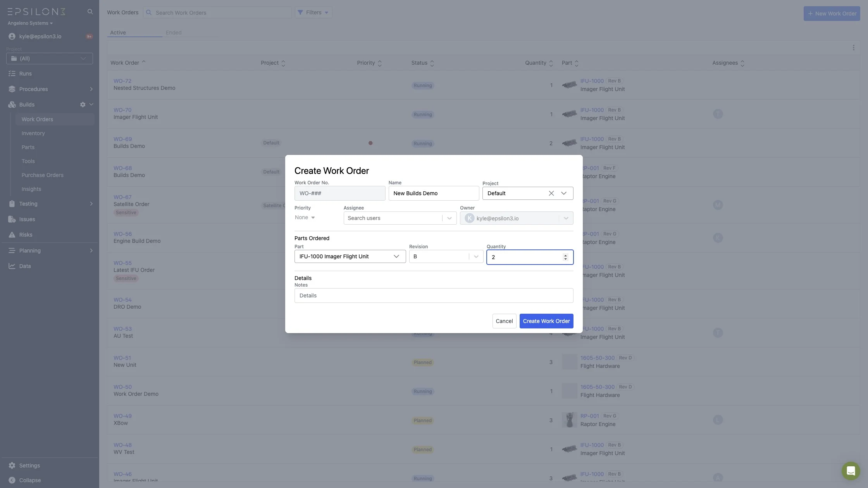
Task: Open the Revision B dropdown
Action: [x=476, y=256]
